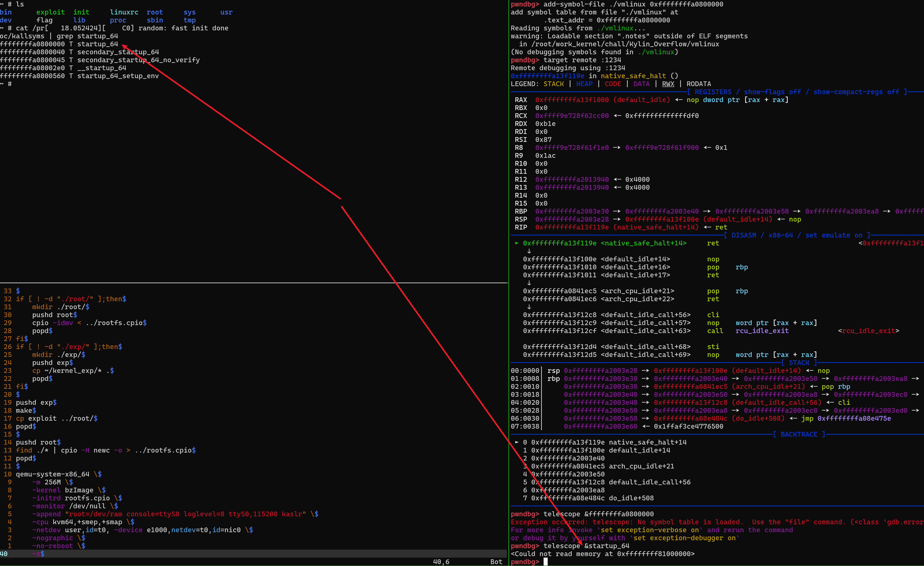Viewport: 924px width, 566px height.
Task: Click the '-netdev user,id=t0' line in vim
Action: (142, 530)
